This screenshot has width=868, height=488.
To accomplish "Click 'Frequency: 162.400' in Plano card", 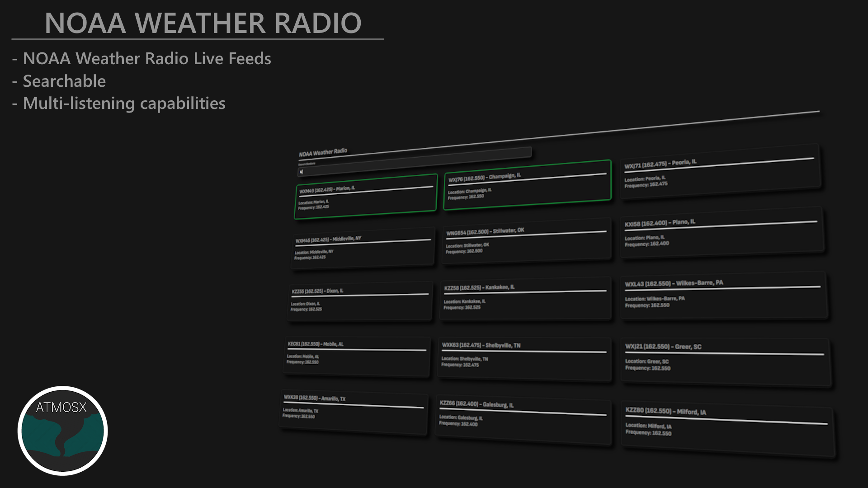I will click(x=647, y=244).
